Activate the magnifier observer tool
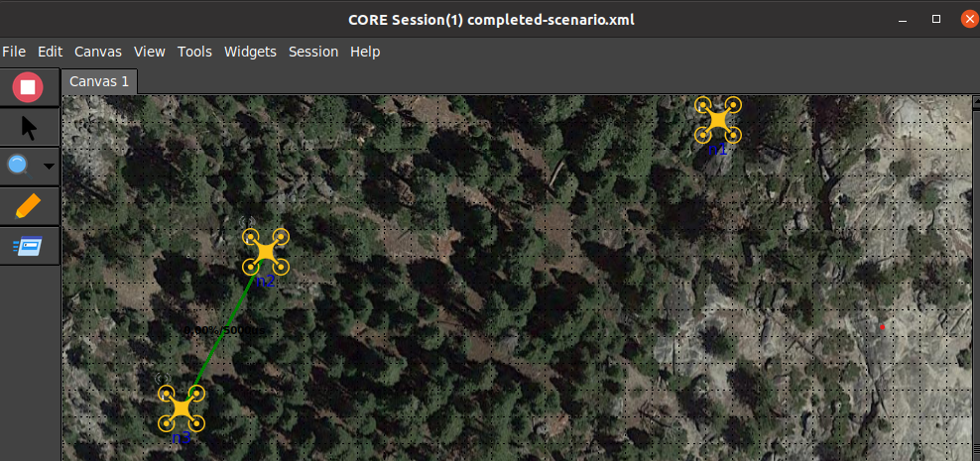 tap(19, 167)
